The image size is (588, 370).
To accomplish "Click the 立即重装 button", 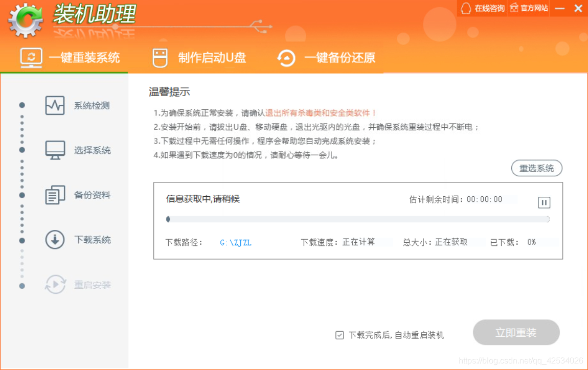I will click(x=516, y=333).
